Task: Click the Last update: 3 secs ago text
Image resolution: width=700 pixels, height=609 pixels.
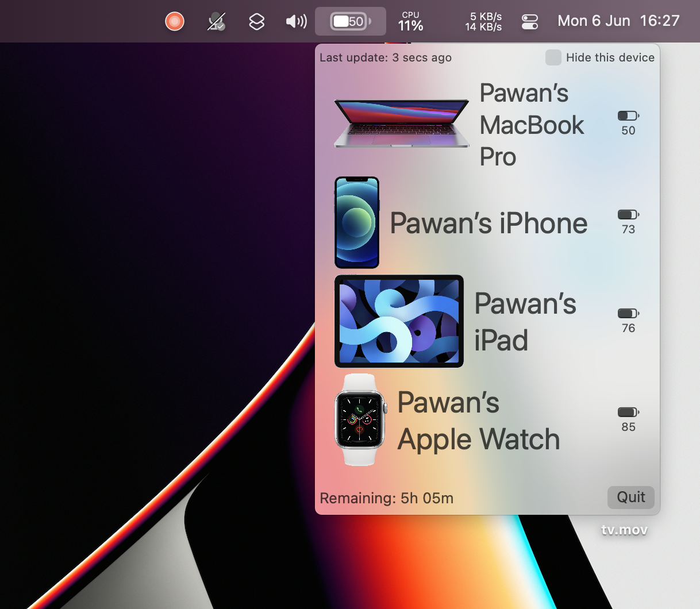Action: [x=386, y=57]
